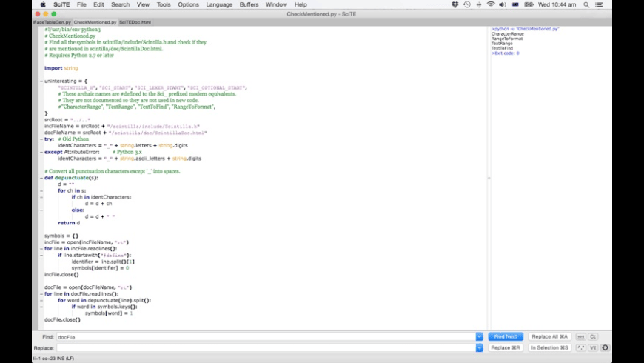Collapse the 'else:' fold marker

(x=41, y=210)
